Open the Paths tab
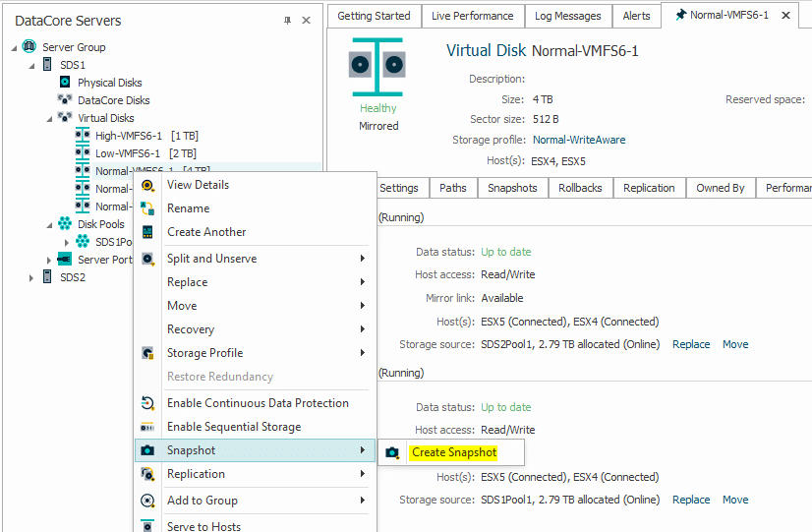The width and height of the screenshot is (812, 532). (x=452, y=188)
